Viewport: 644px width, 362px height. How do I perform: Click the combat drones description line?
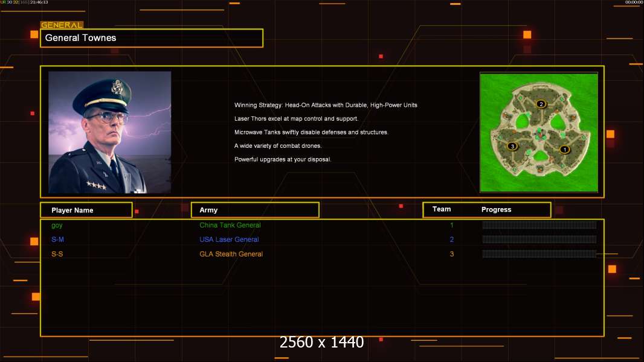click(x=278, y=146)
